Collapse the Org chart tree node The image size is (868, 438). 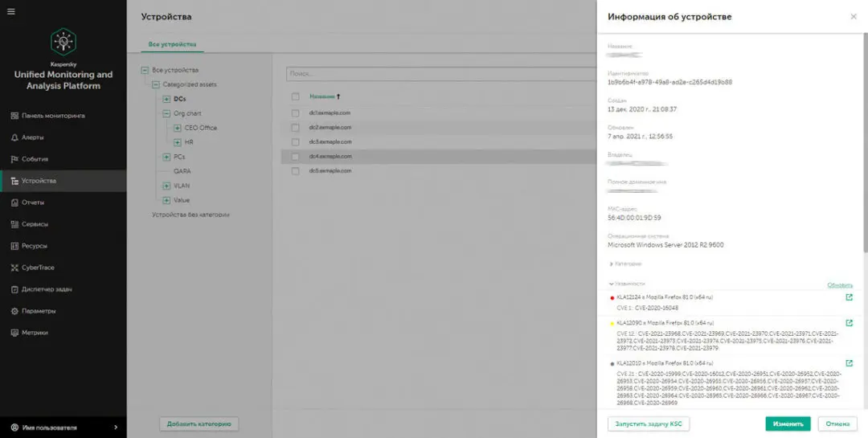click(166, 113)
